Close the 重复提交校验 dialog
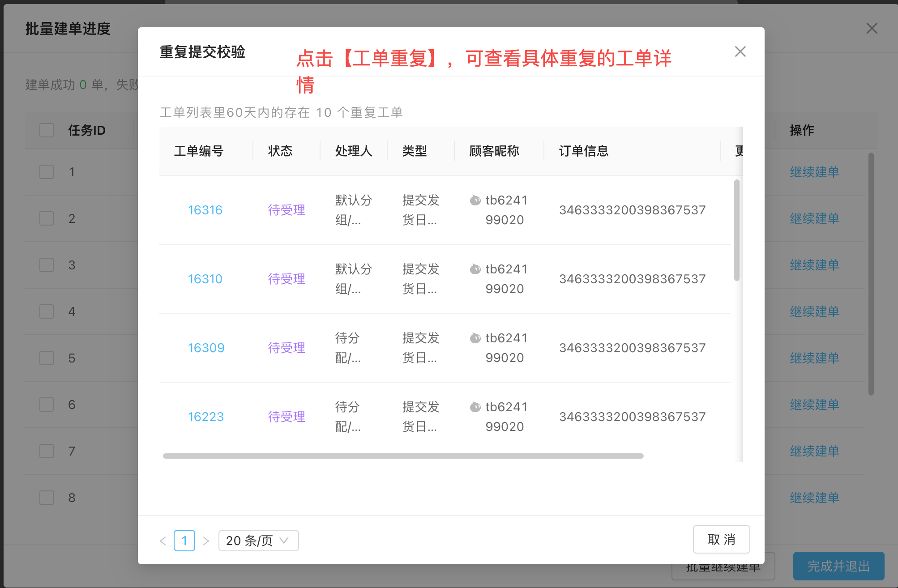This screenshot has height=588, width=898. pos(740,51)
